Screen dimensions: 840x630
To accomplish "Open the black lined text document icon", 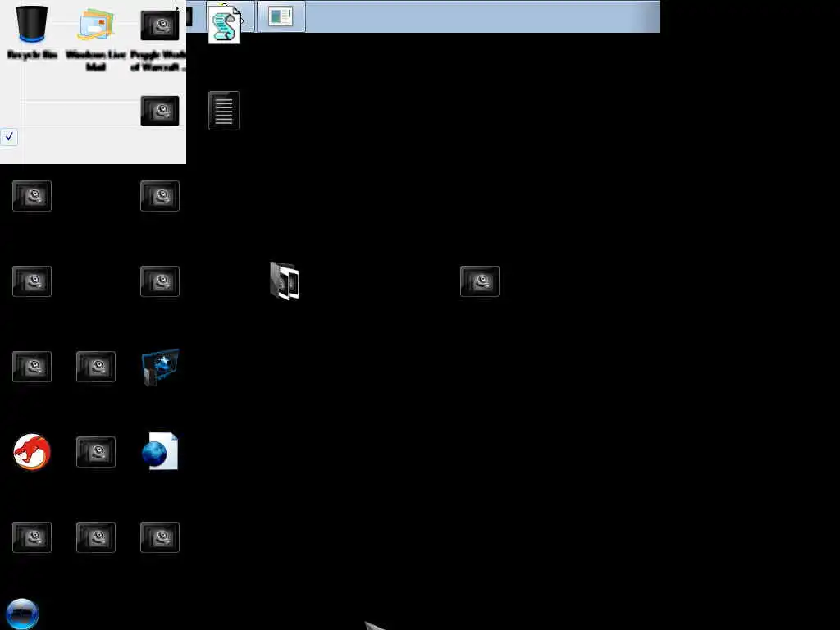I will click(224, 111).
